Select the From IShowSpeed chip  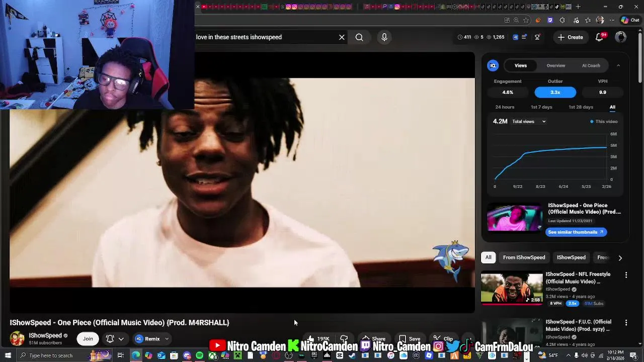point(524,257)
